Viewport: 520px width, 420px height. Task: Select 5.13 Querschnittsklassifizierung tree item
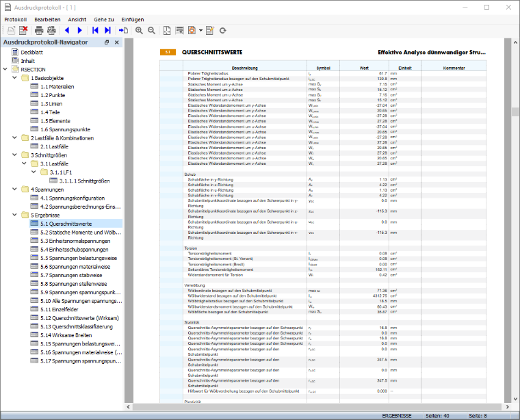77,326
